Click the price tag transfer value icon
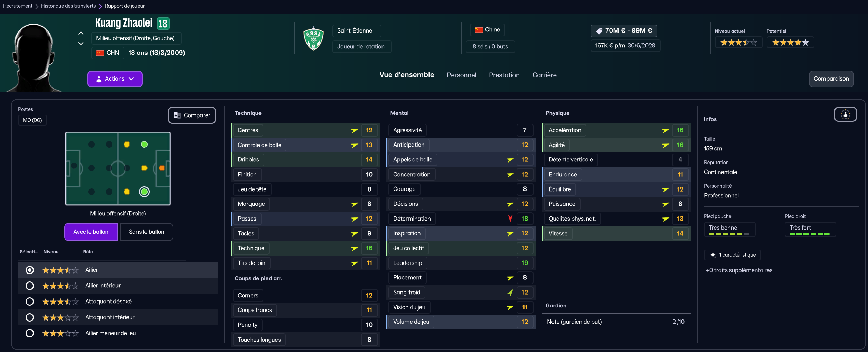This screenshot has width=868, height=352. 600,31
